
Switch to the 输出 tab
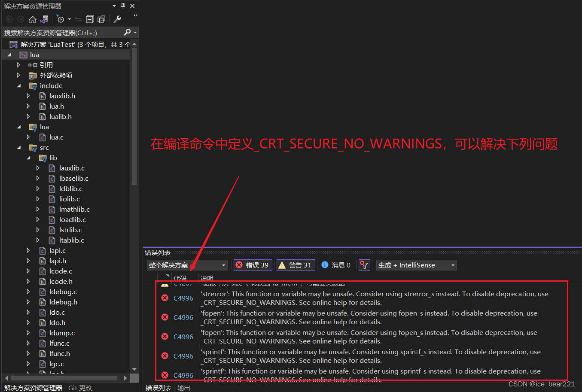tap(183, 387)
